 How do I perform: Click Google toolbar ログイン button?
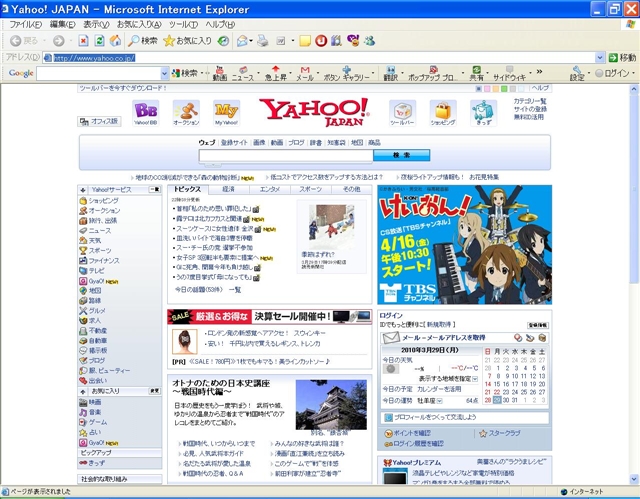(612, 73)
